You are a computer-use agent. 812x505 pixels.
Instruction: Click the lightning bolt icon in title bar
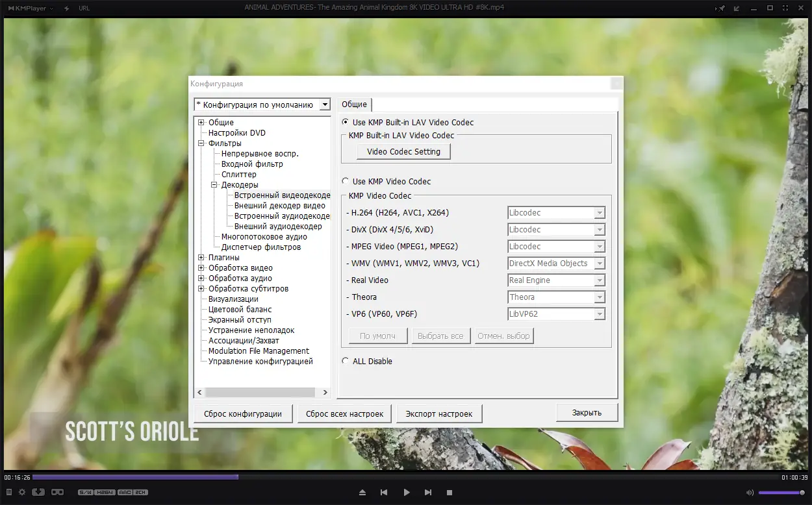[67, 8]
